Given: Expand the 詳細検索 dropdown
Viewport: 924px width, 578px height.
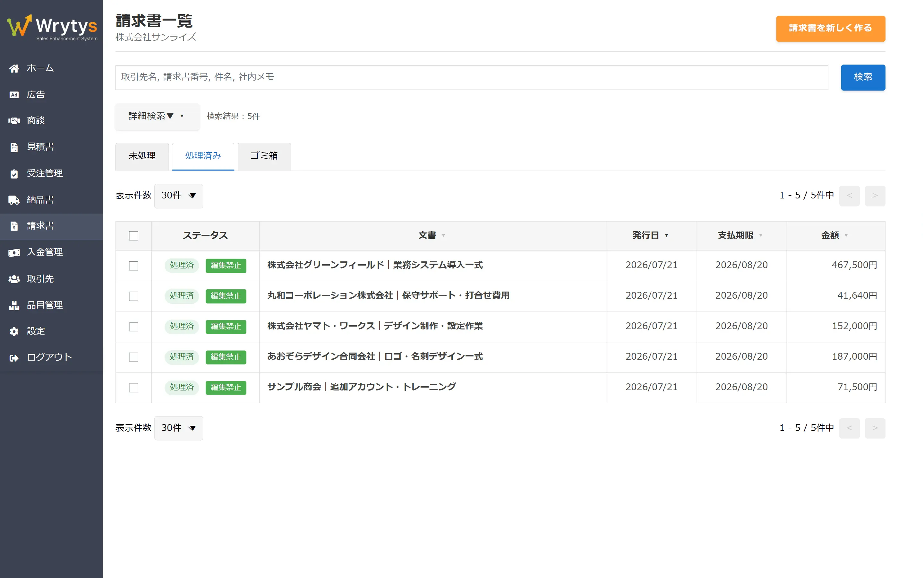Looking at the screenshot, I should [x=157, y=116].
